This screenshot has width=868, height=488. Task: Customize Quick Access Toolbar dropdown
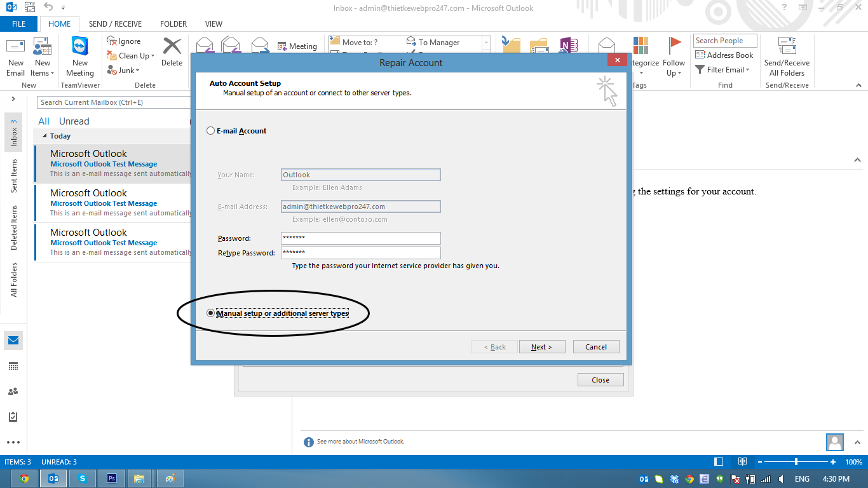64,8
